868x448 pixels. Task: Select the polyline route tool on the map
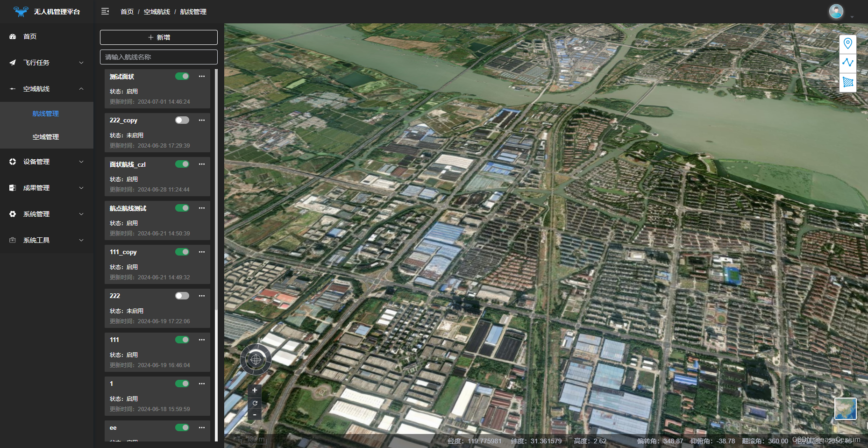(x=848, y=63)
